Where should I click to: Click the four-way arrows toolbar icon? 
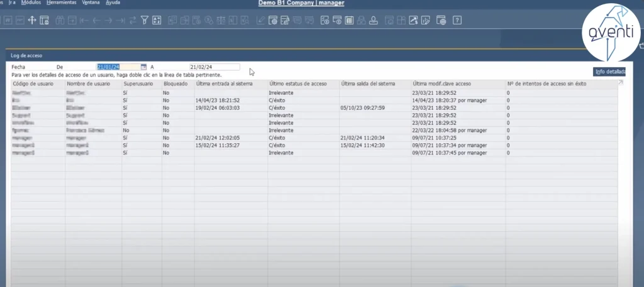tap(32, 20)
